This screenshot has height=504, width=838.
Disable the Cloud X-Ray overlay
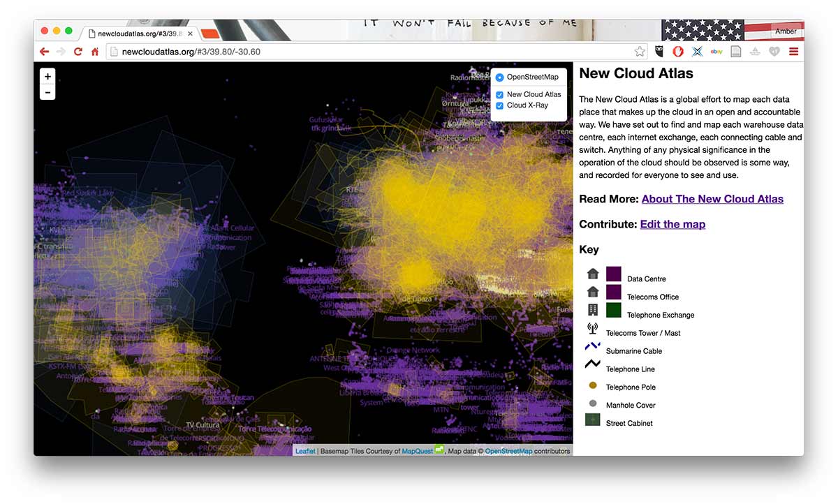click(500, 106)
